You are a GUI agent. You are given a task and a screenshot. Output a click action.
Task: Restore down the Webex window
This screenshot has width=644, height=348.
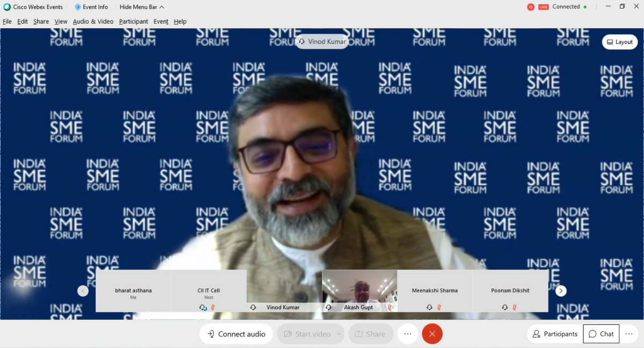tap(622, 7)
